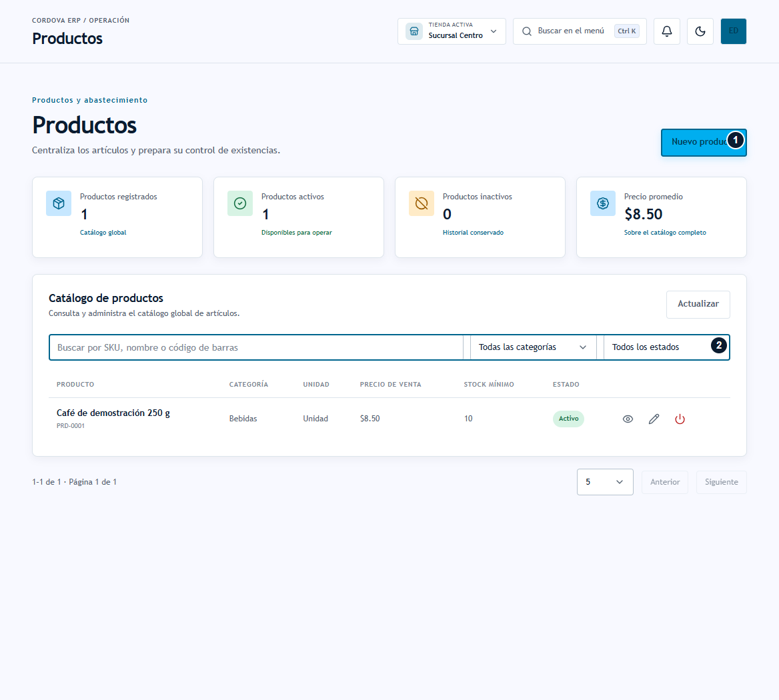Expand the Todas las categorías filter
Image resolution: width=779 pixels, height=700 pixels.
(x=533, y=347)
